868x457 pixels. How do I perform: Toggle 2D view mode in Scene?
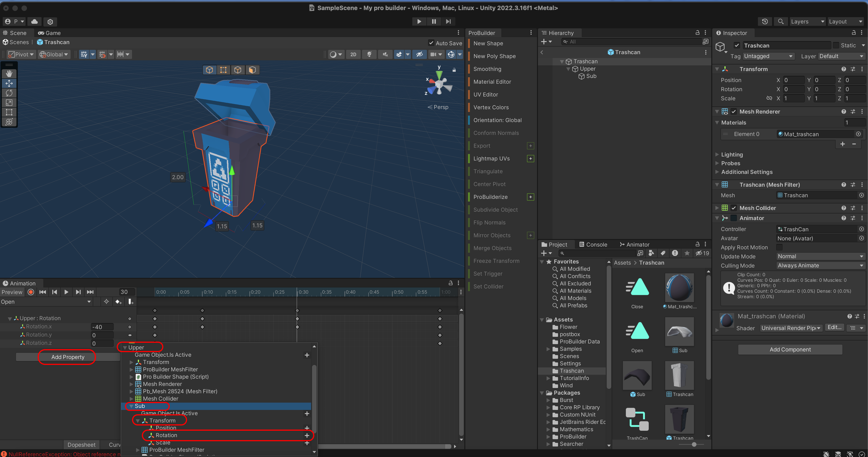pos(353,54)
